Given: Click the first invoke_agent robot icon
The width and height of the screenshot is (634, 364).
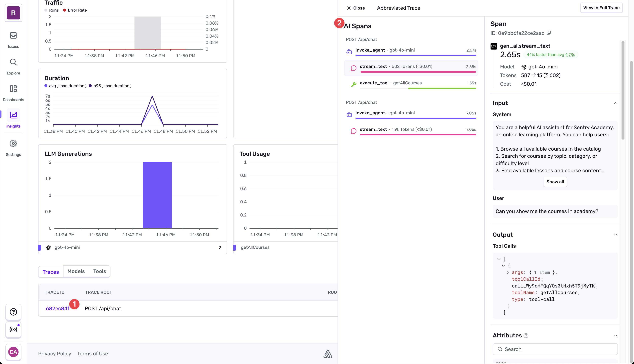Looking at the screenshot, I should 349,52.
